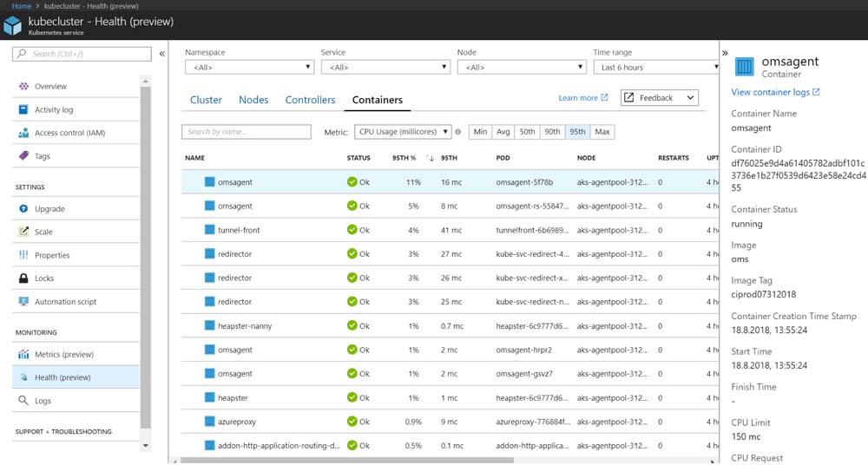Select the Avg aggregation toggle
This screenshot has height=465, width=868.
click(x=503, y=132)
